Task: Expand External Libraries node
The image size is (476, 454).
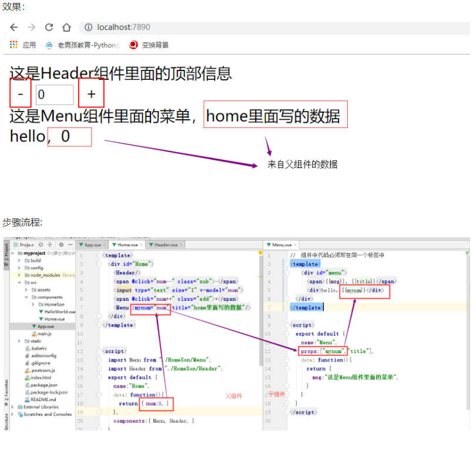Action: point(12,407)
